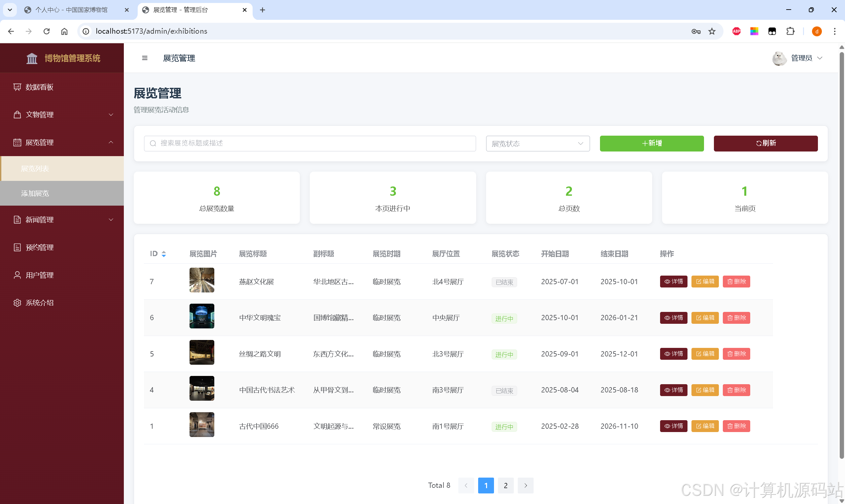Click the museum building logo icon
Screen dimensions: 845x504
[x=32, y=58]
